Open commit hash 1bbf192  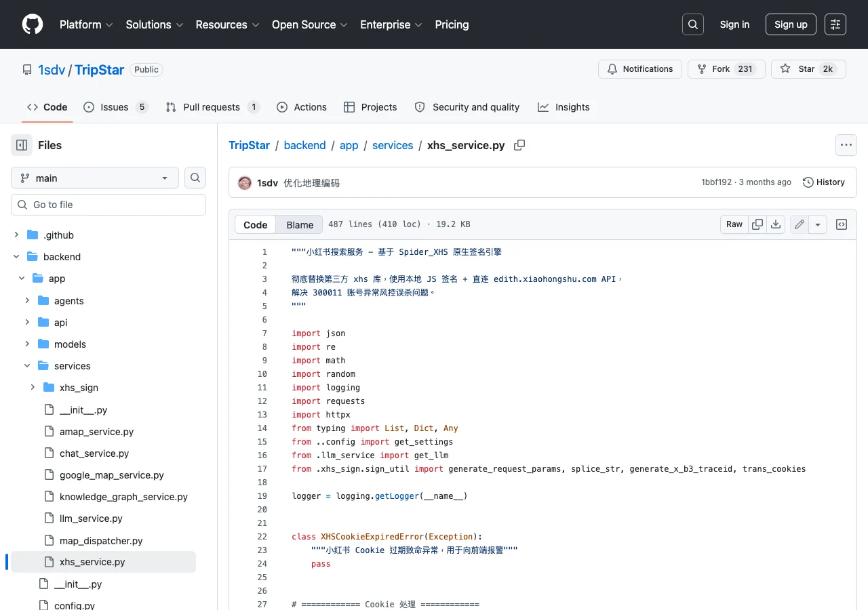(717, 182)
